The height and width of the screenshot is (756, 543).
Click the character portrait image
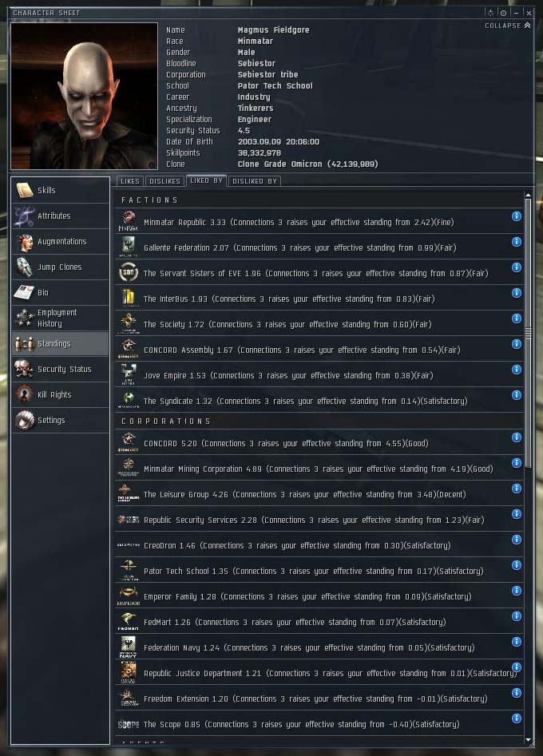tap(85, 96)
